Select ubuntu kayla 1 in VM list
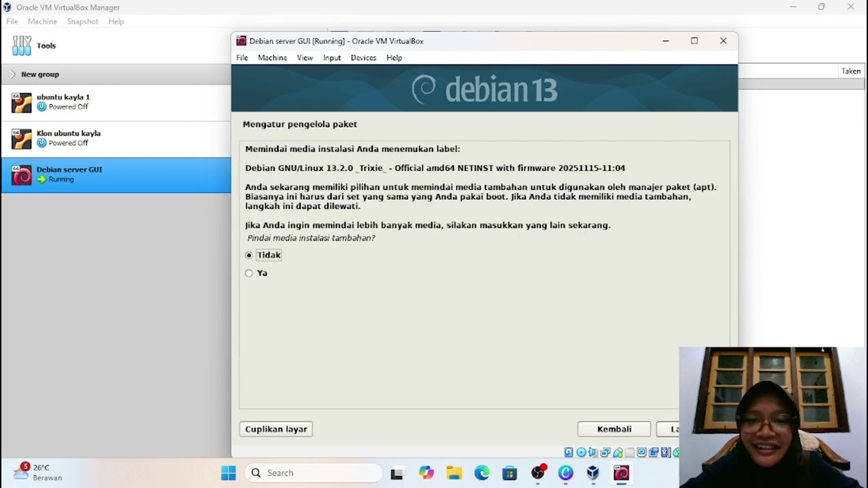This screenshot has width=868, height=488. click(115, 102)
